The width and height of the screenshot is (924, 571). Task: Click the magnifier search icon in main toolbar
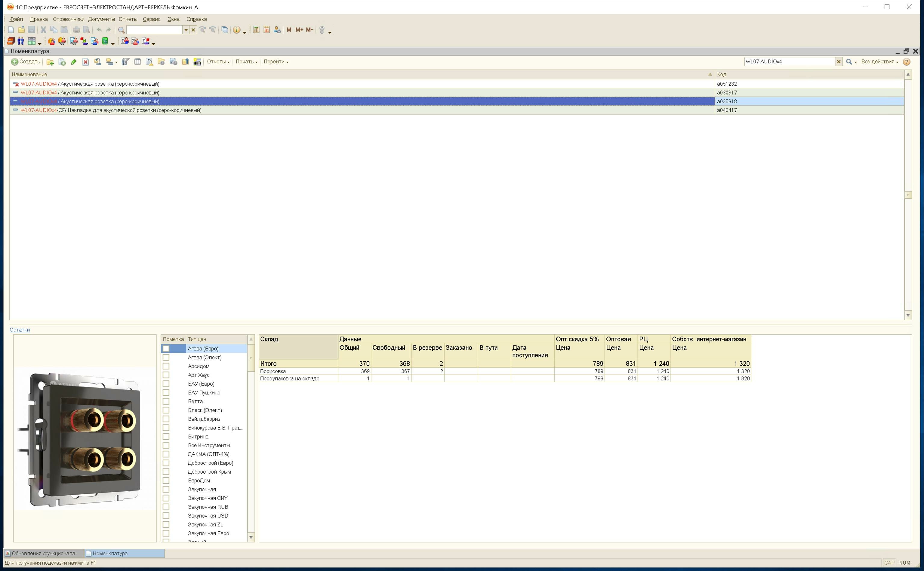point(121,30)
